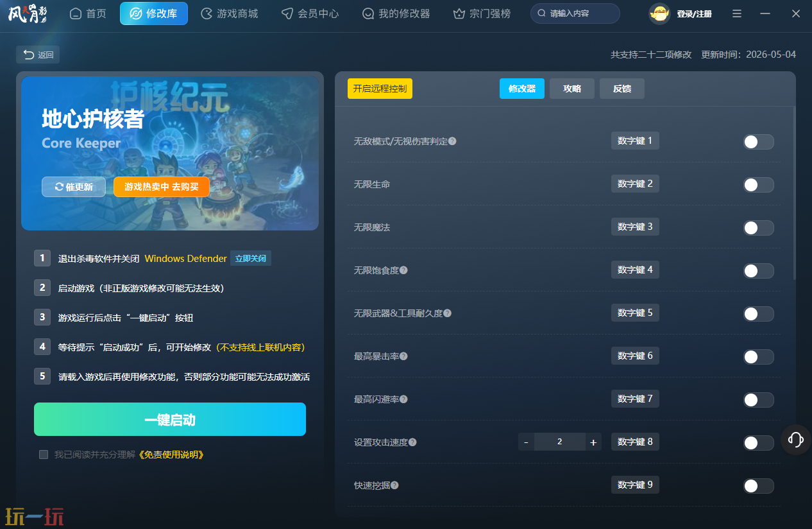Toggle 设置攻击速度 switch
812x529 pixels.
point(759,443)
